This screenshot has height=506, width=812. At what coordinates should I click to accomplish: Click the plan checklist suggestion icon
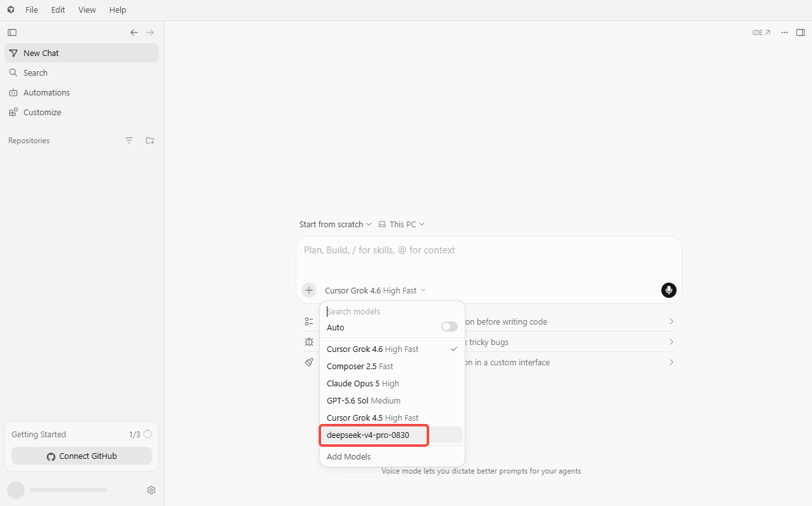coord(309,321)
